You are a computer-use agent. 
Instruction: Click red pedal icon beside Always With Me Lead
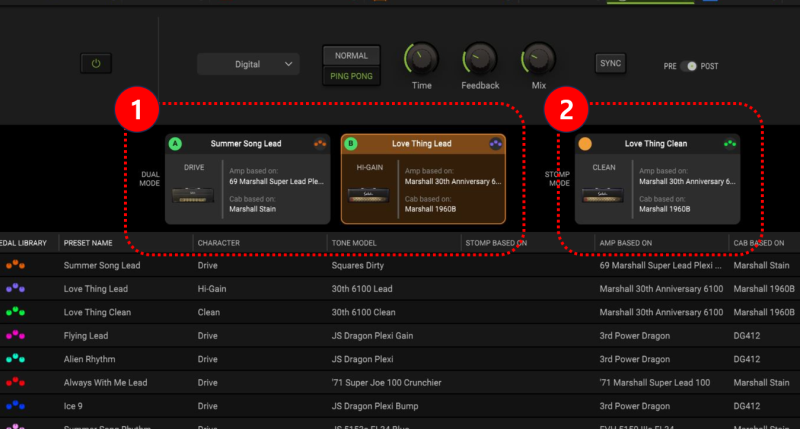(16, 381)
